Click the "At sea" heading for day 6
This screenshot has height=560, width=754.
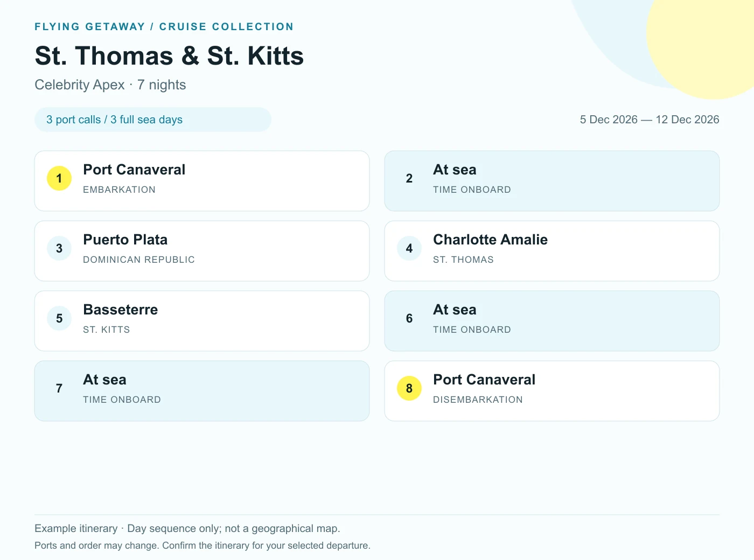[455, 310]
